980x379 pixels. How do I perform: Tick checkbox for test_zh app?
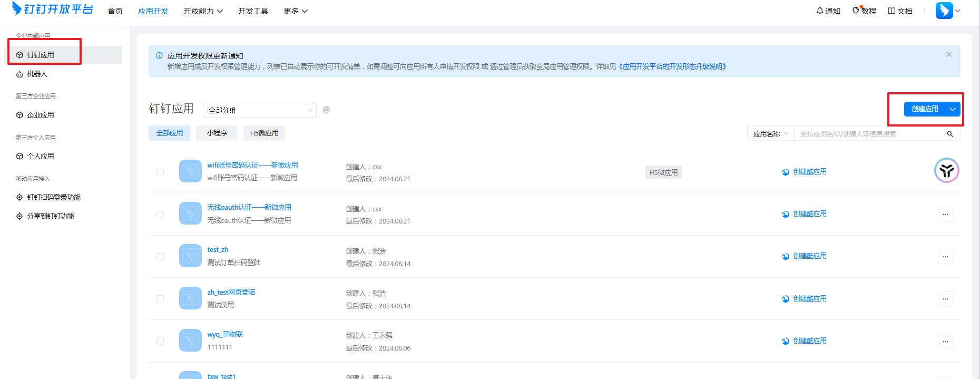coord(160,257)
